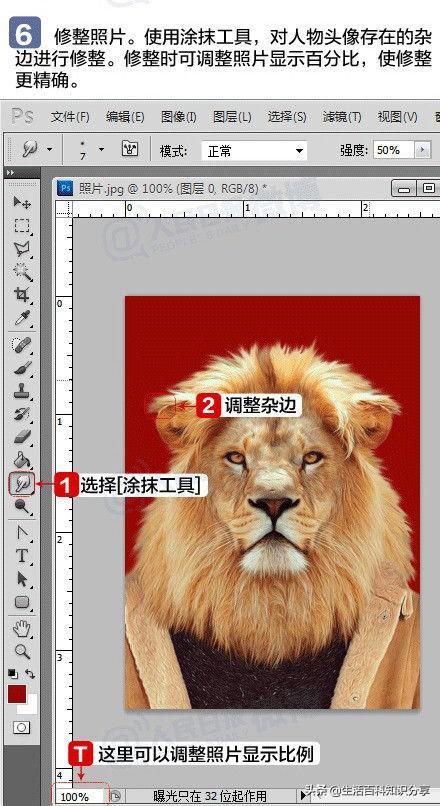The height and width of the screenshot is (806, 440).
Task: Select the Crop tool
Action: pos(22,295)
